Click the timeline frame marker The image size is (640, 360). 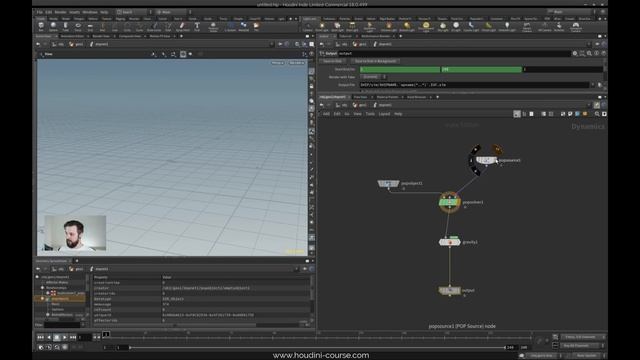(106, 334)
